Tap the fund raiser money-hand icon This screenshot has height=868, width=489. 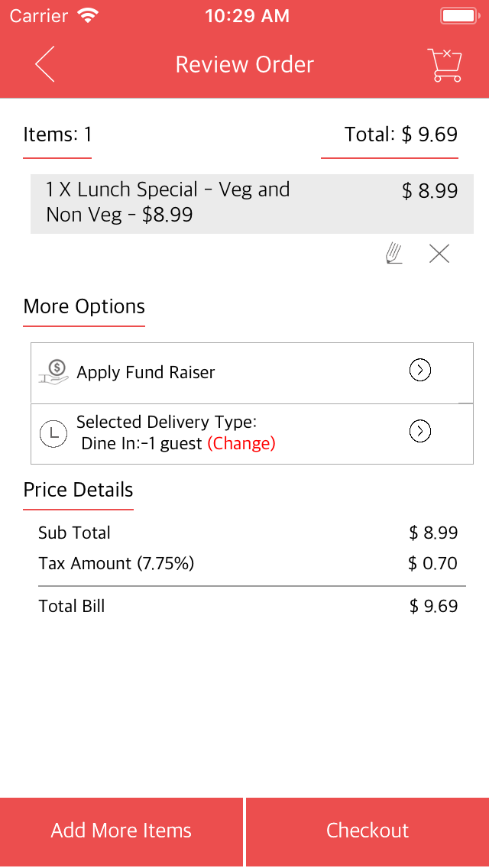[53, 372]
